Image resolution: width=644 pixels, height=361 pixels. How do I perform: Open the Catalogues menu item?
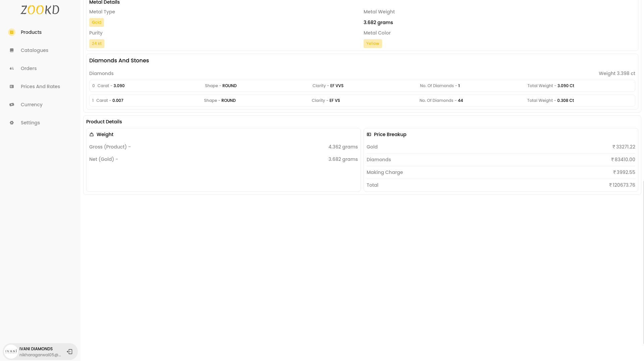coord(34,50)
